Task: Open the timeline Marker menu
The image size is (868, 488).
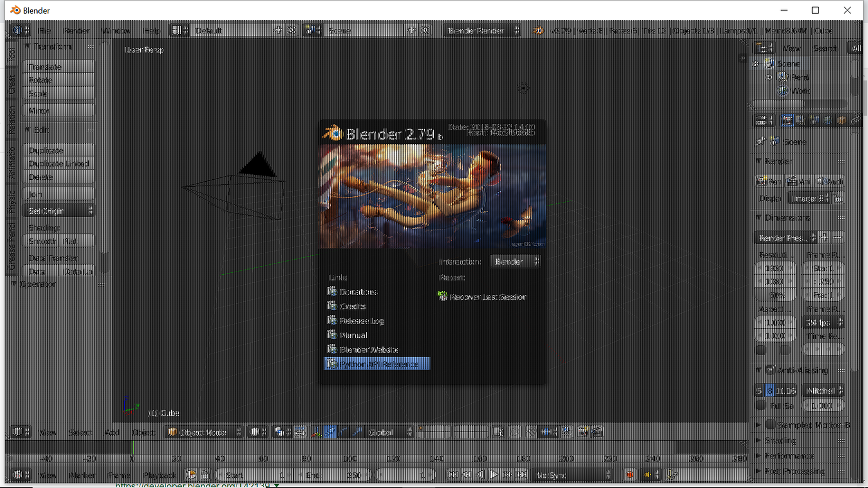Action: (82, 475)
